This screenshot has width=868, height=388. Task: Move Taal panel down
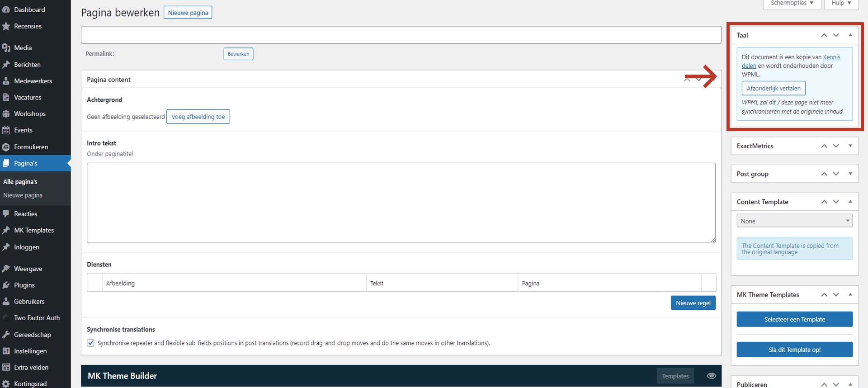tap(836, 35)
